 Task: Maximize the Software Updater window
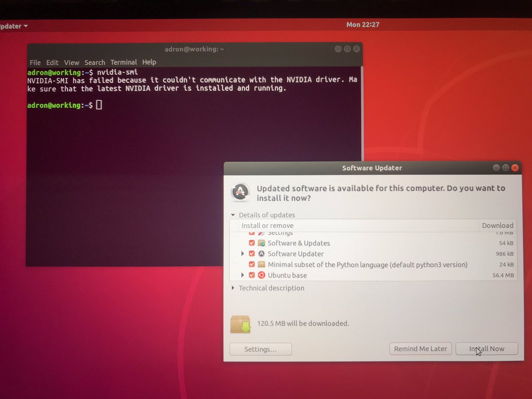(x=505, y=168)
